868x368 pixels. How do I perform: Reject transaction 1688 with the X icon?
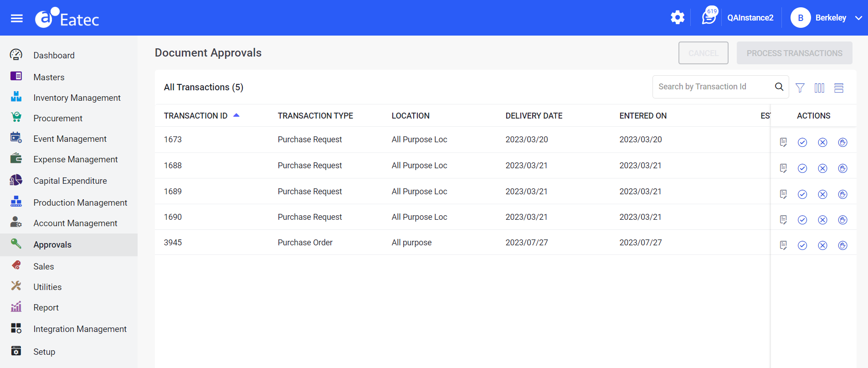(x=822, y=169)
